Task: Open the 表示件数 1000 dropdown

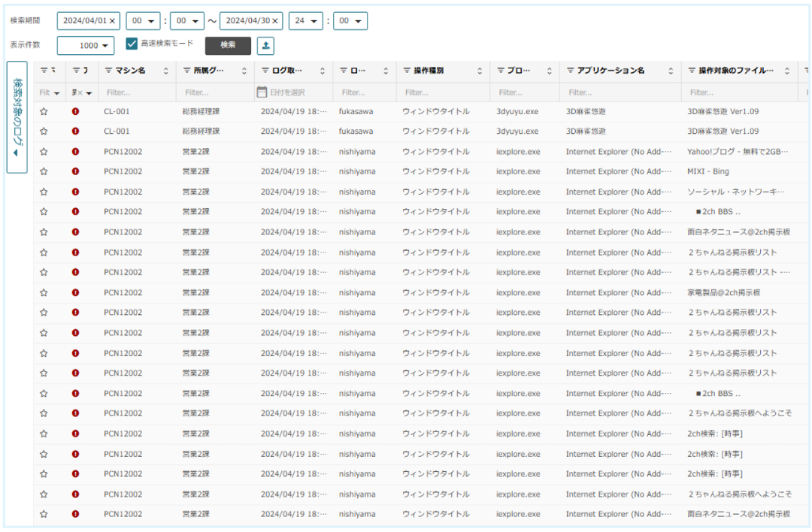Action: pos(86,46)
